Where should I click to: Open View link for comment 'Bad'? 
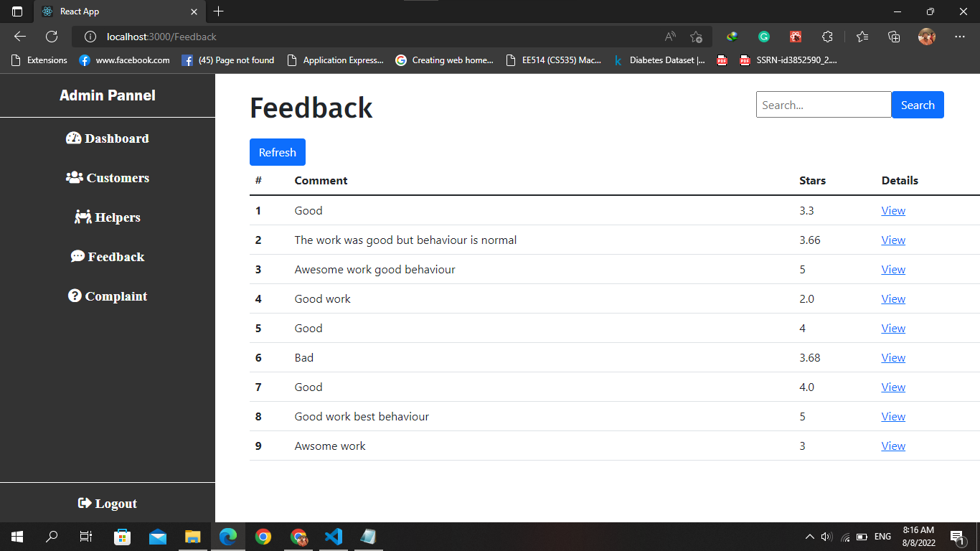pyautogui.click(x=893, y=357)
